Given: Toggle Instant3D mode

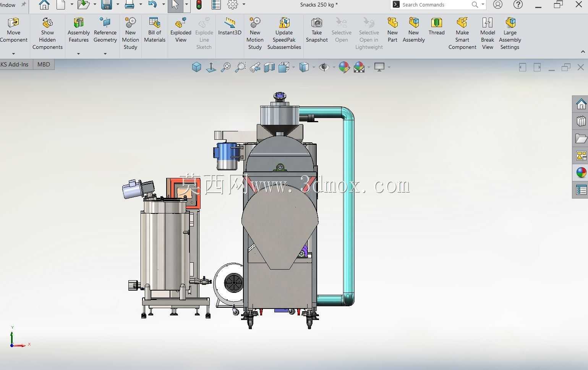Looking at the screenshot, I should coord(230,26).
